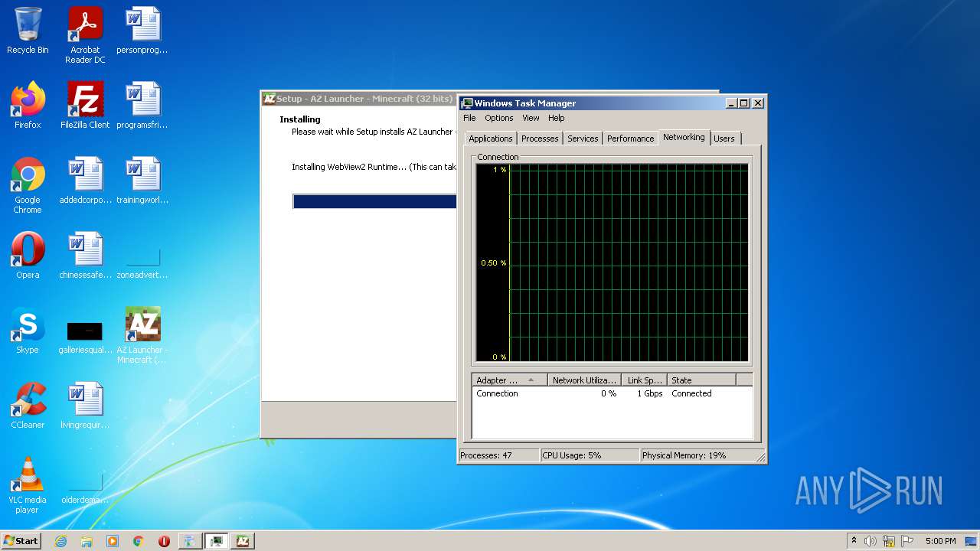Click the network utilization graph
This screenshot has width=980, height=551.
point(612,262)
